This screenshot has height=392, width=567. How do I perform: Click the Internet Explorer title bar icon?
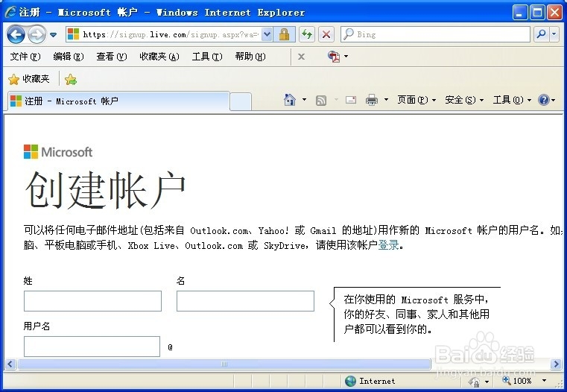coord(10,12)
